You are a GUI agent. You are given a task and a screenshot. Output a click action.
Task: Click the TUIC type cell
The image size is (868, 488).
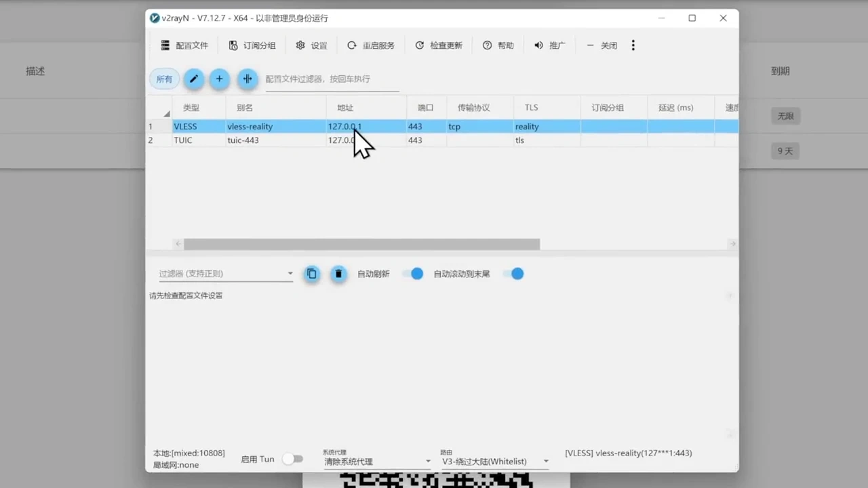(x=199, y=140)
